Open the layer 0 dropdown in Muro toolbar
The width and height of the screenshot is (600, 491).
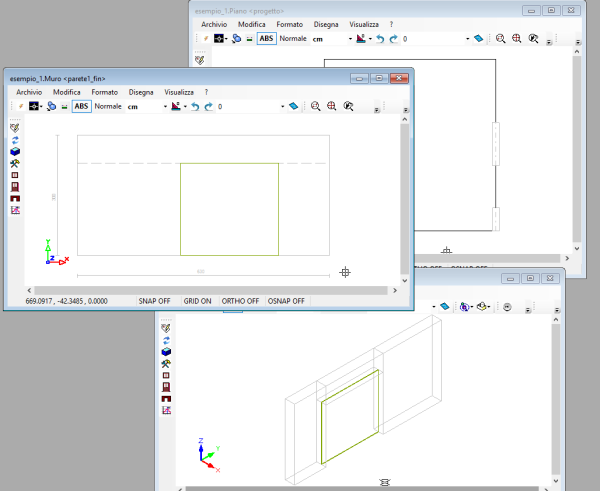click(283, 106)
